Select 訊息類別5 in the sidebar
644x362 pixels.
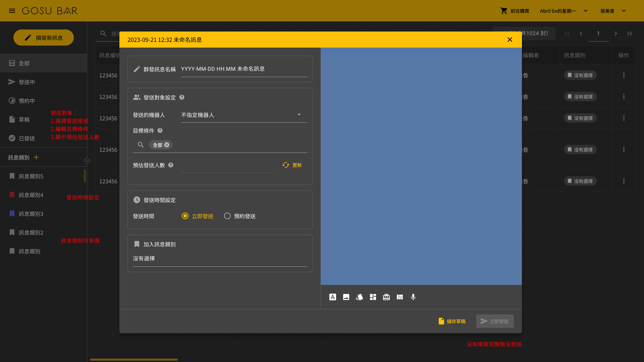[x=44, y=176]
